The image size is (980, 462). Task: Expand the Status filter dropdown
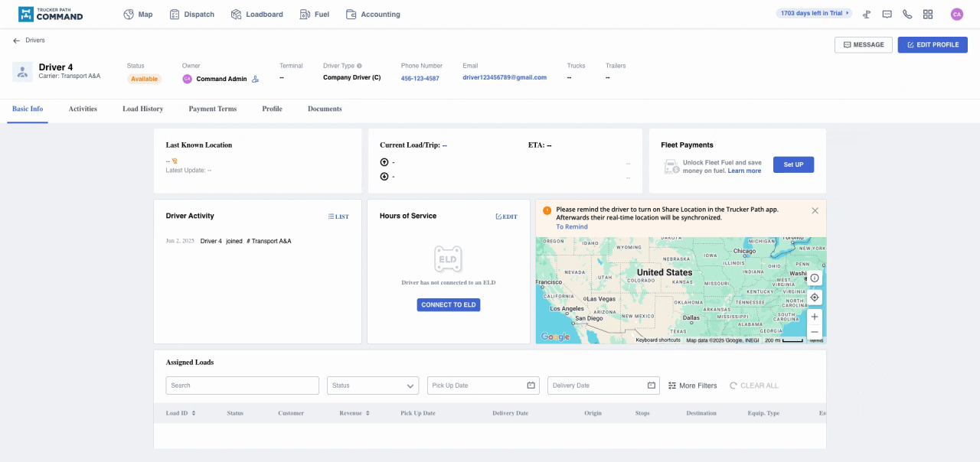373,386
